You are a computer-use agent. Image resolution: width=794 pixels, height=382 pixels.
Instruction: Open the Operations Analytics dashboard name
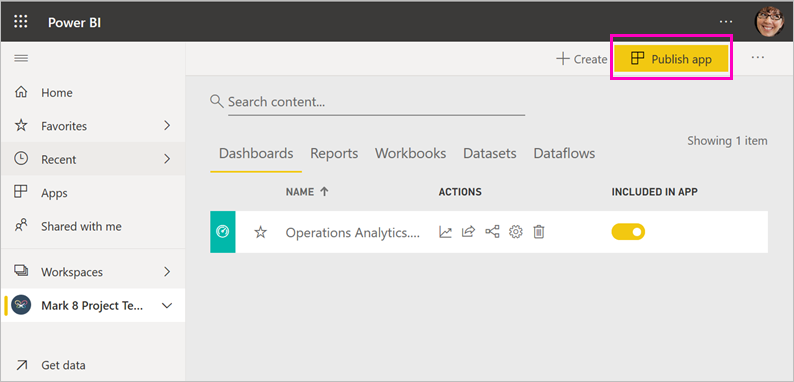pyautogui.click(x=352, y=233)
